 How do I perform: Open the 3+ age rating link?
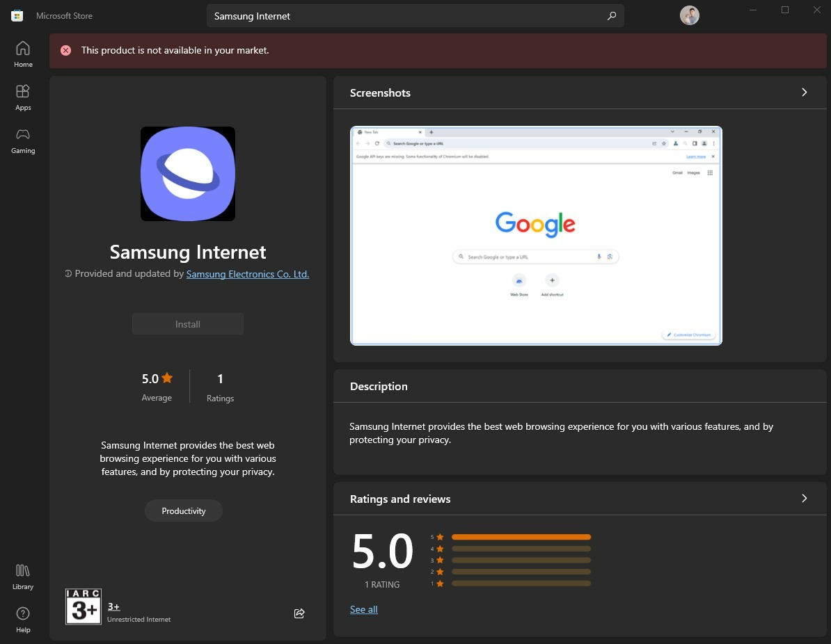point(114,606)
